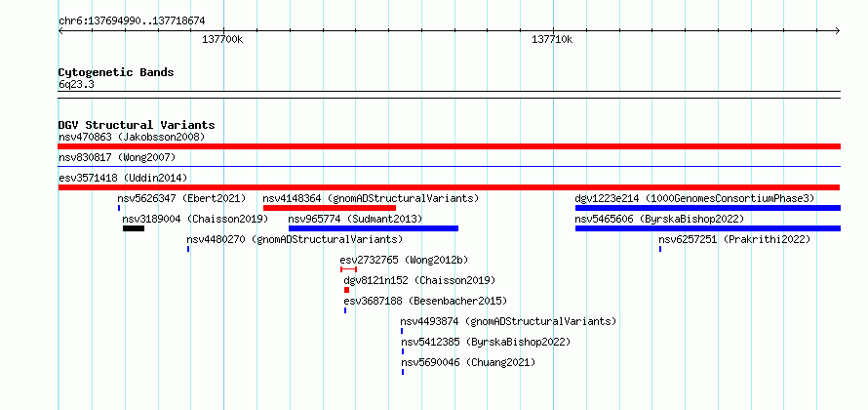Open the nsv965774 (Sudmant2013) label
The image size is (868, 410).
point(355,219)
